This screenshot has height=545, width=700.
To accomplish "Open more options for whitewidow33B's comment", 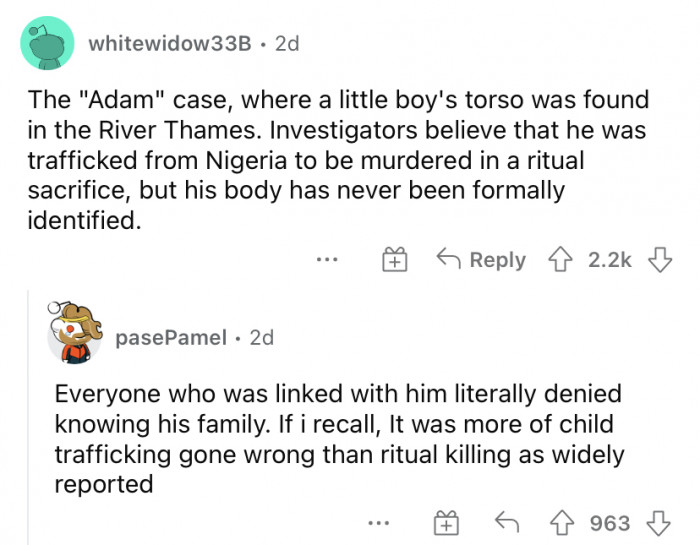I will click(327, 259).
